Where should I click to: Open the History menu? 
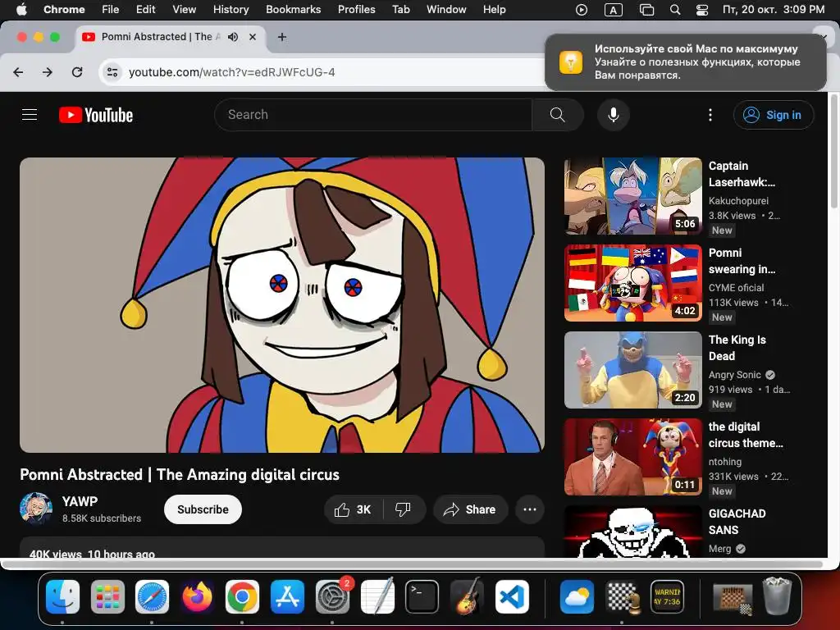(231, 9)
